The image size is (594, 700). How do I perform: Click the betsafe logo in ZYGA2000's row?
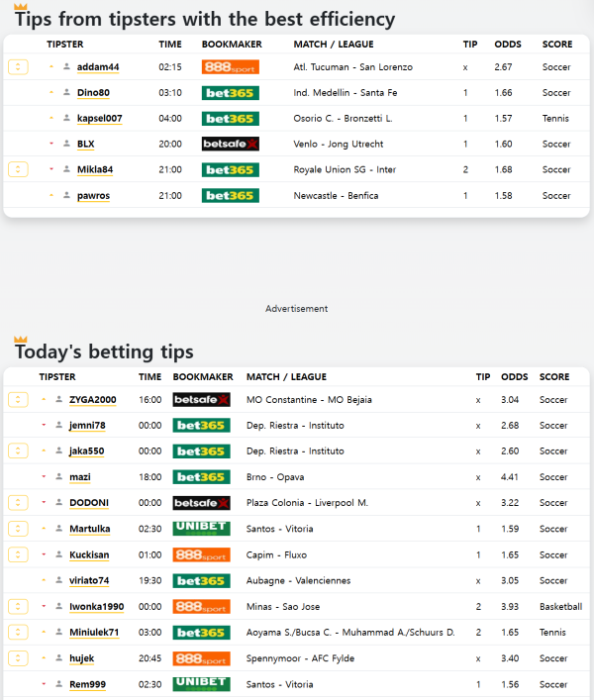(x=201, y=400)
